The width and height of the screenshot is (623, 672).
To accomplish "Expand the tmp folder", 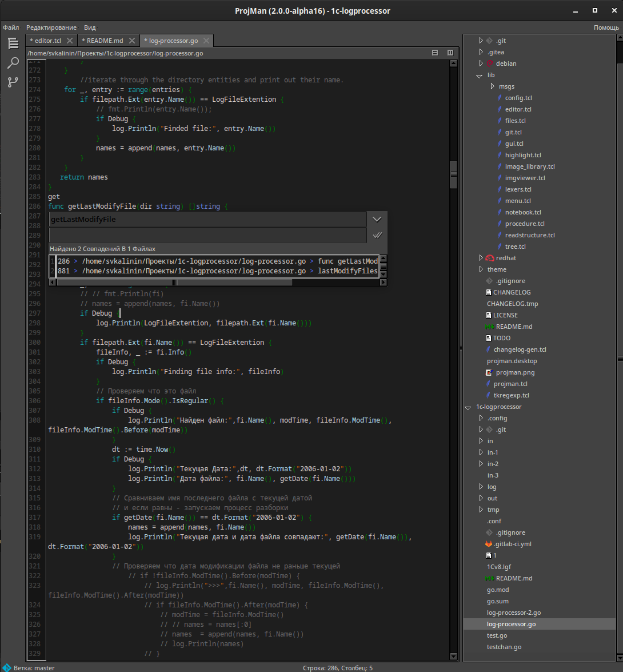I will click(x=481, y=510).
